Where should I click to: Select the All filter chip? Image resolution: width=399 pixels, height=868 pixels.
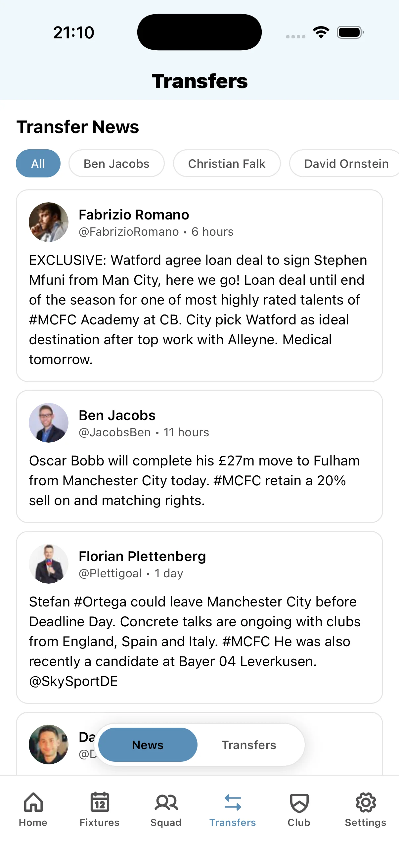[38, 164]
